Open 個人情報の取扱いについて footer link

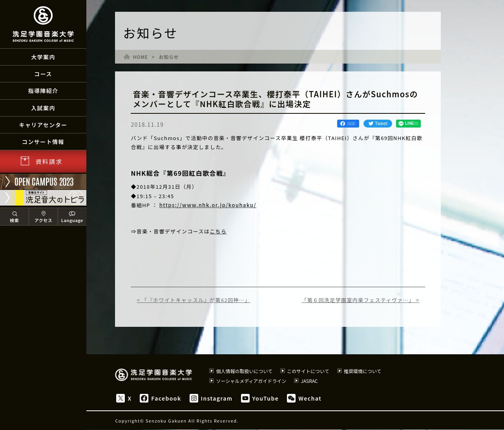coord(244,371)
